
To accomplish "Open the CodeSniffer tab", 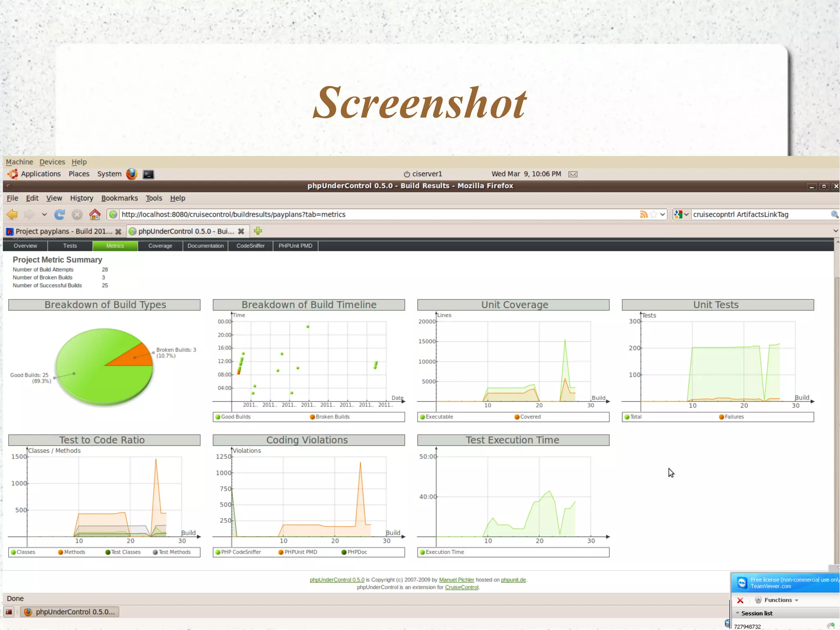I will click(x=251, y=246).
